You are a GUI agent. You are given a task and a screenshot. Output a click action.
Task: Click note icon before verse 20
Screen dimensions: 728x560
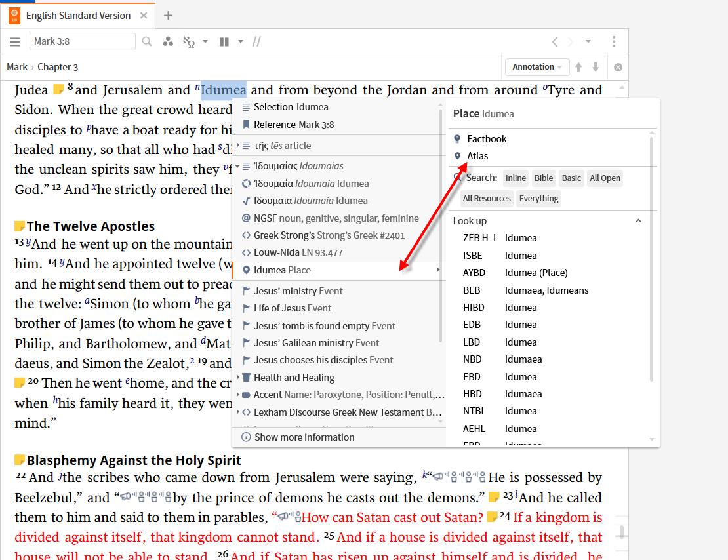pyautogui.click(x=20, y=382)
